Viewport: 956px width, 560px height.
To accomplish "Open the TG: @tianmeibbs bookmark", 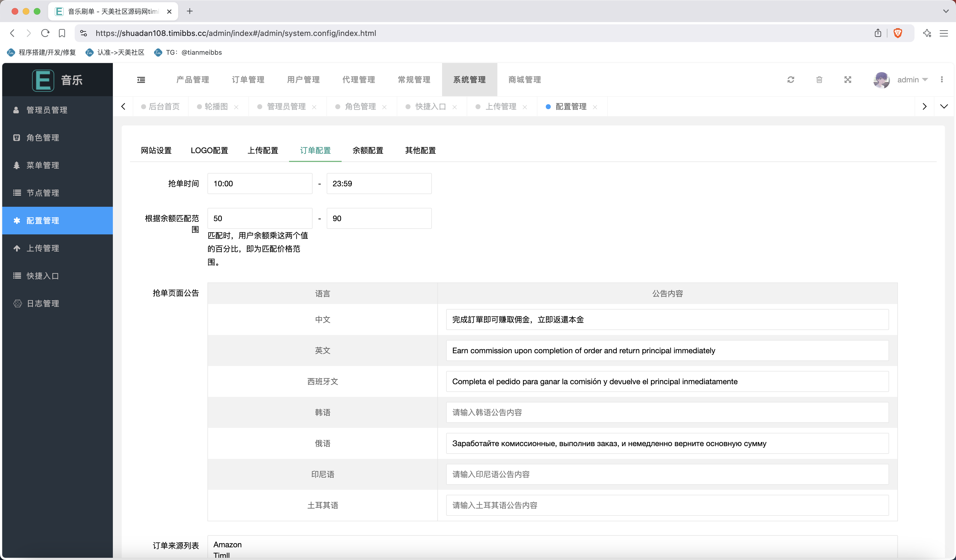I will pos(188,52).
